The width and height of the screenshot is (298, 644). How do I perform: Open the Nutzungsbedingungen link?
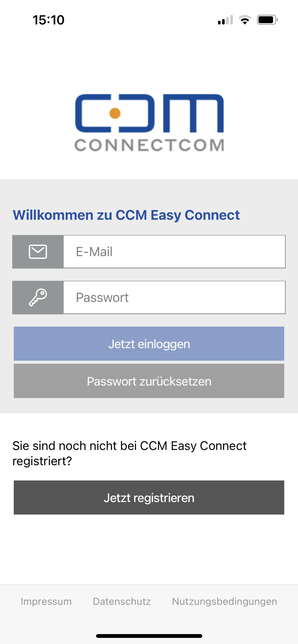pyautogui.click(x=224, y=602)
